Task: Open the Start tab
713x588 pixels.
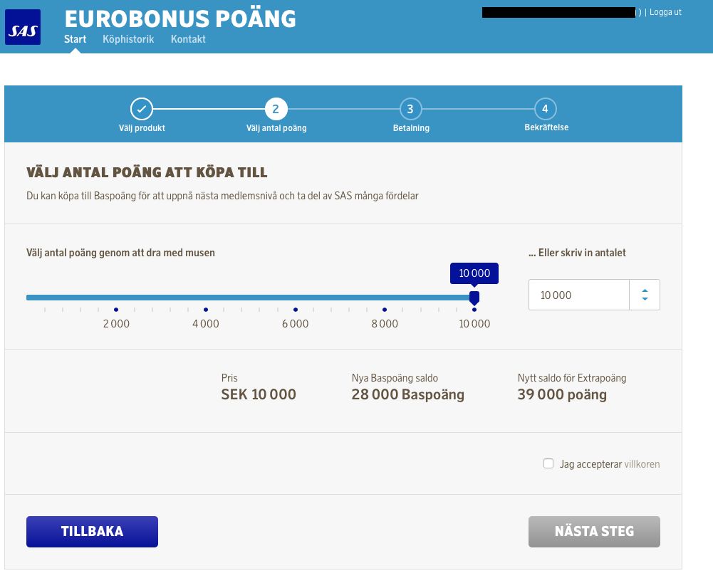Action: (75, 39)
